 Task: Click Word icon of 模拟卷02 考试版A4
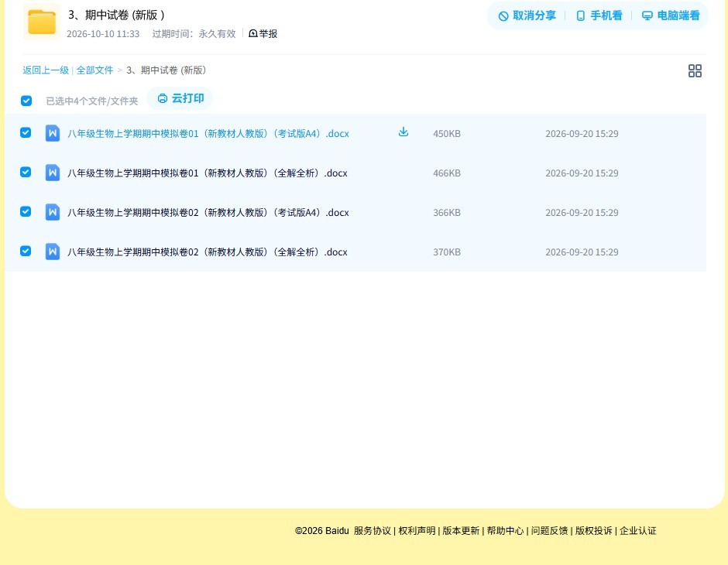pos(53,212)
